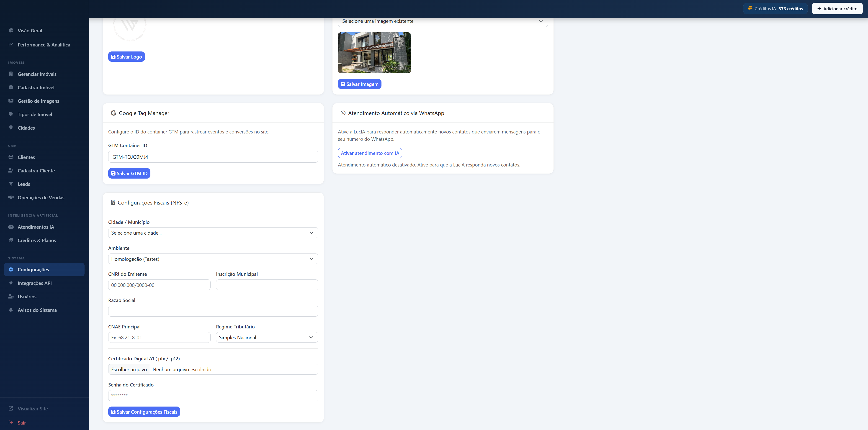This screenshot has height=430, width=868.
Task: Click the GTM Container ID field
Action: (x=213, y=157)
